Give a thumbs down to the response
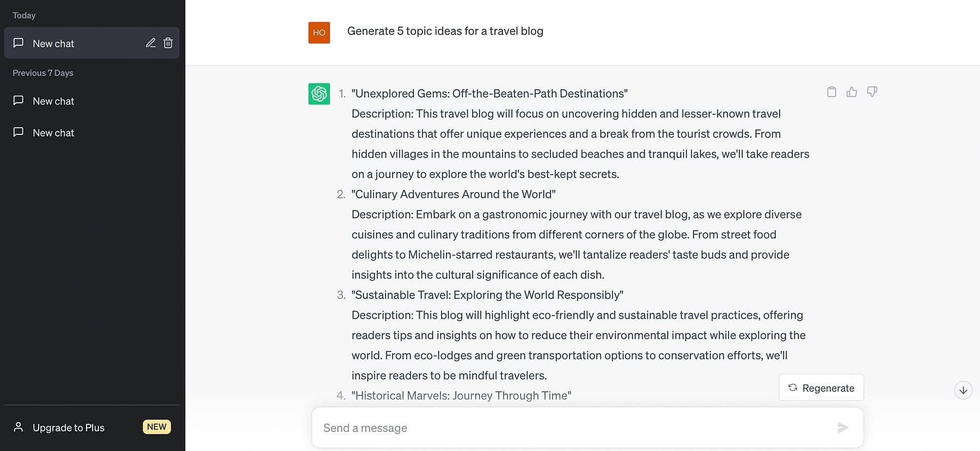The width and height of the screenshot is (980, 451). click(872, 92)
